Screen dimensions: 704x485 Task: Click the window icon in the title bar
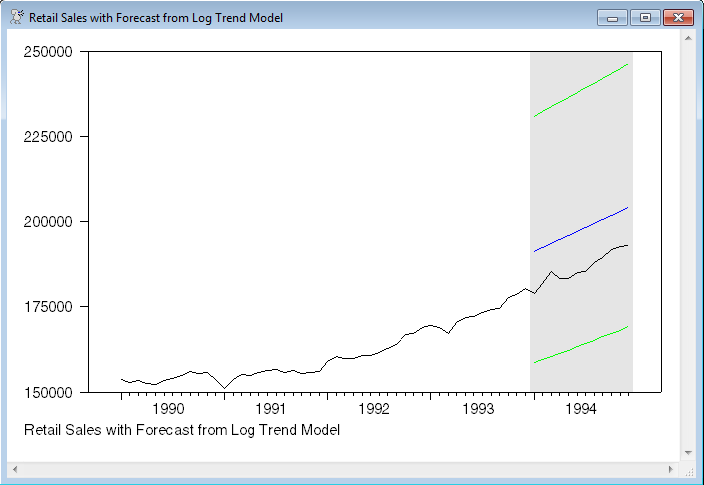[16, 17]
